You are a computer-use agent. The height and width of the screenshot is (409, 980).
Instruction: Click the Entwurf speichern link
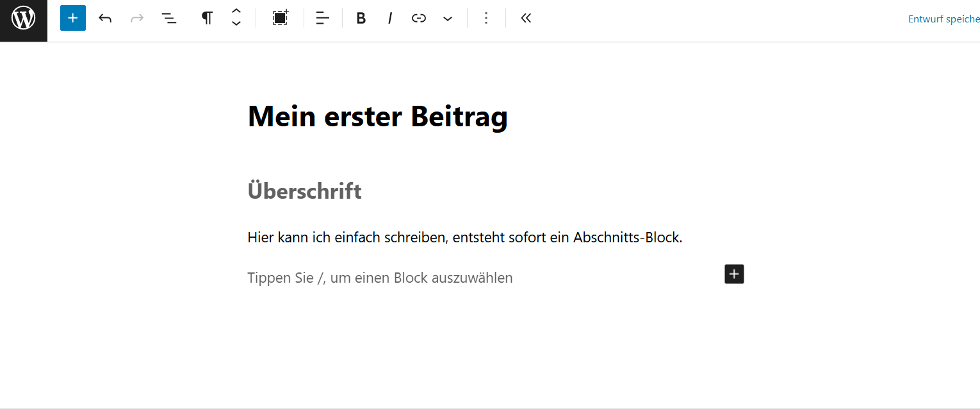pos(943,19)
